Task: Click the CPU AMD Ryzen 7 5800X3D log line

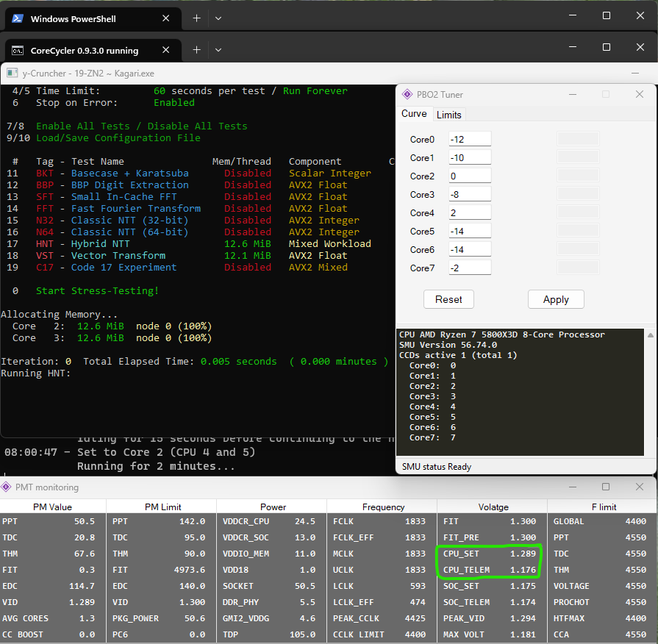Action: (502, 334)
